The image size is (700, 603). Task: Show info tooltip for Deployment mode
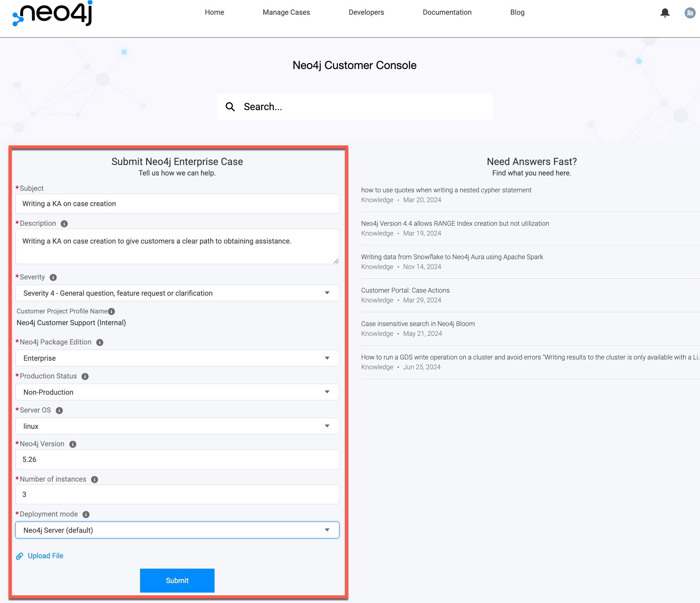click(86, 514)
